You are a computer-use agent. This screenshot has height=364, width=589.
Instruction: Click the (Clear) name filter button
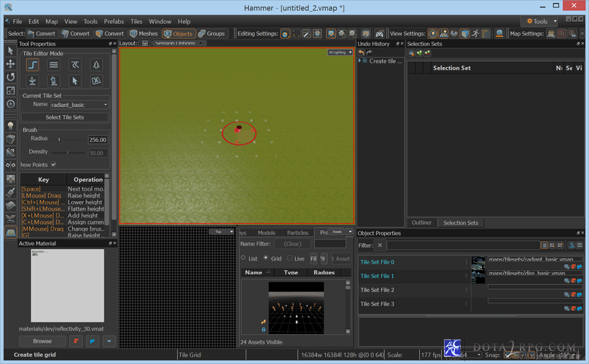coord(292,244)
